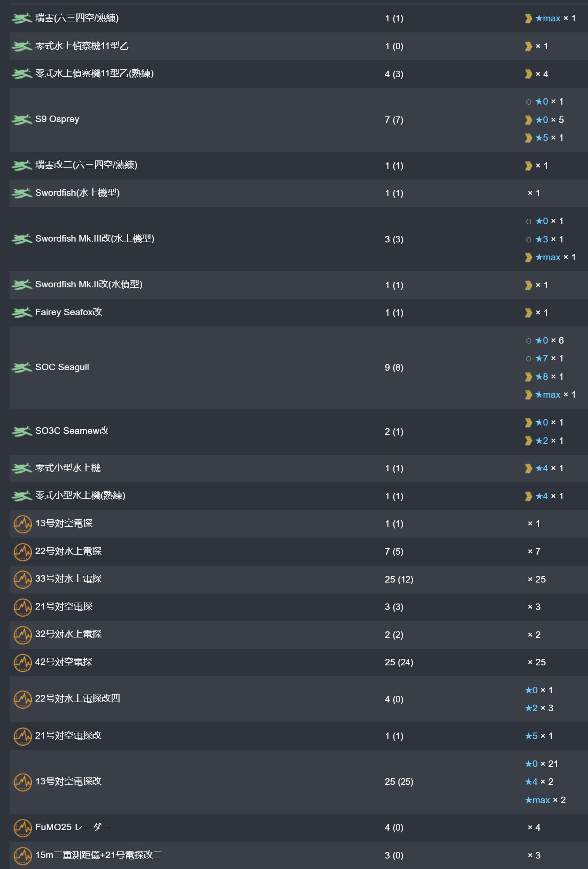
Task: Select the 15m二重測距儀+21号電探改二 row
Action: pyautogui.click(x=299, y=855)
